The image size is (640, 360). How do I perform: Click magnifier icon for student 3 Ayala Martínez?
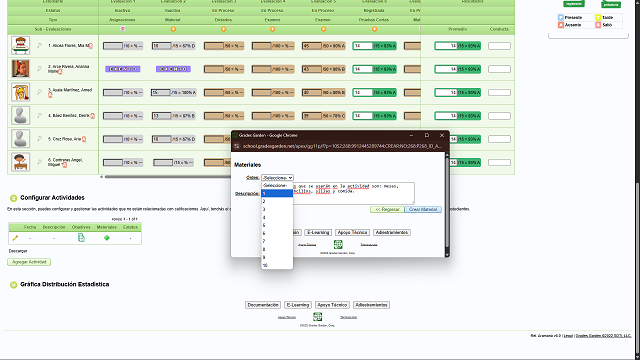(x=40, y=92)
